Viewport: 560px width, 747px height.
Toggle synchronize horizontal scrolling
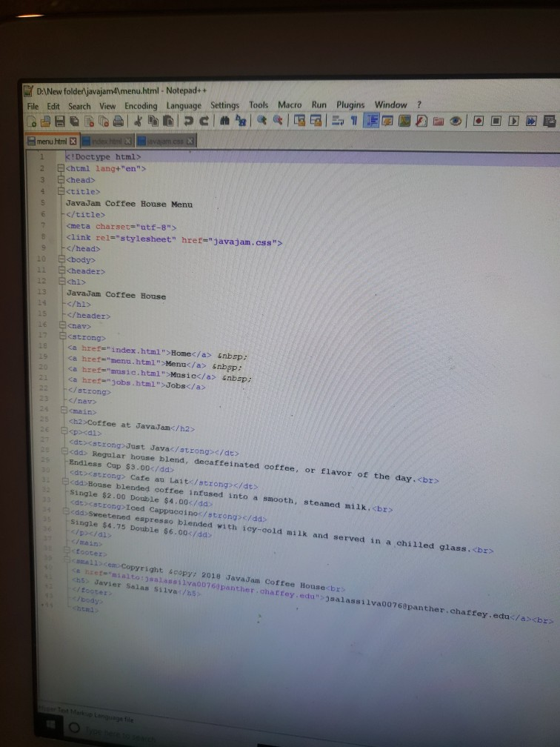pyautogui.click(x=316, y=121)
